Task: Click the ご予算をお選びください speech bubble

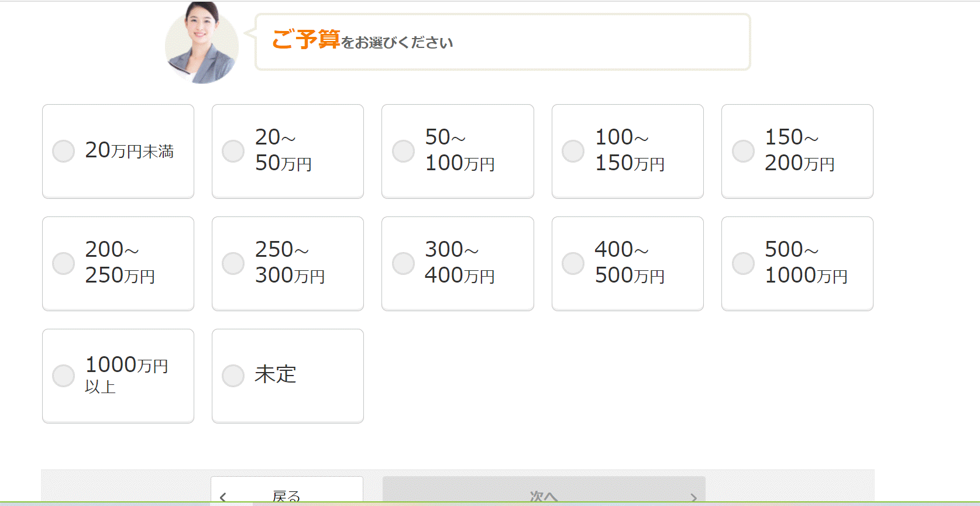Action: 503,42
